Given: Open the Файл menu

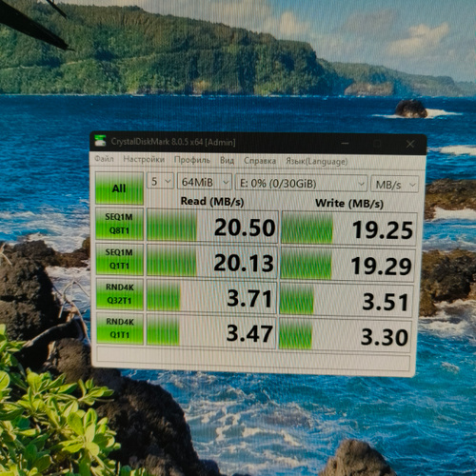Looking at the screenshot, I should coord(104,158).
